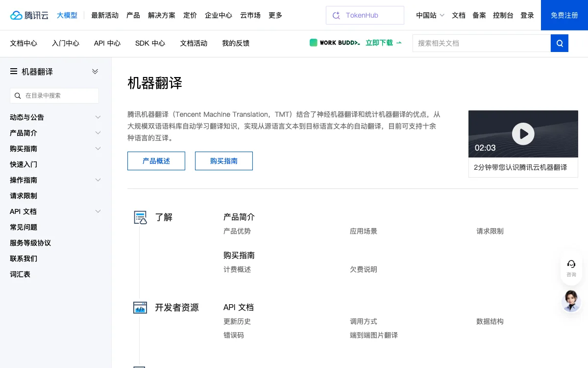The height and width of the screenshot is (368, 588).
Task: Open the 计费概述 link
Action: pos(237,269)
